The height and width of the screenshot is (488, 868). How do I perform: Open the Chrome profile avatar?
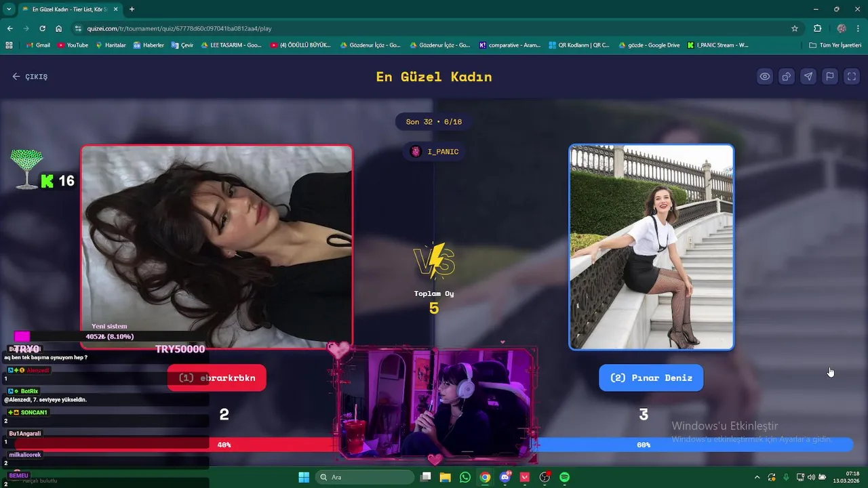(x=842, y=28)
